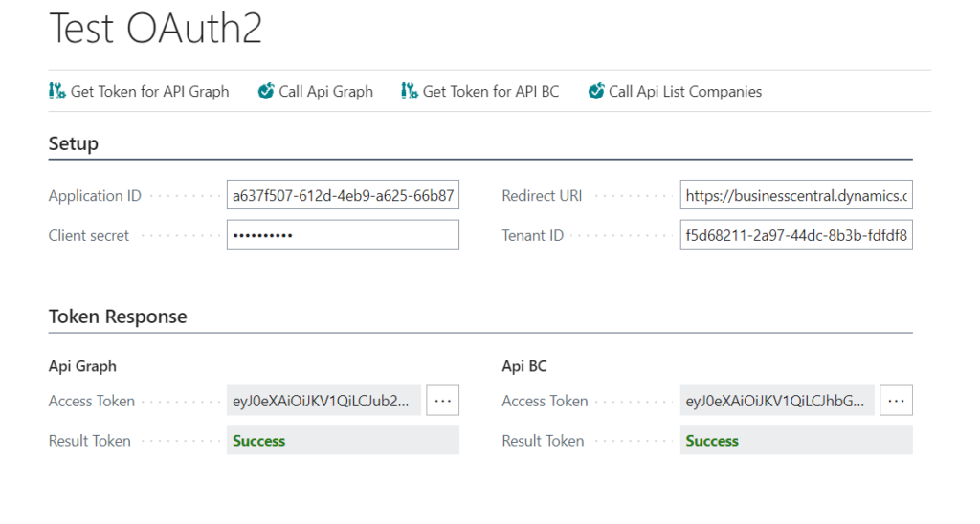The height and width of the screenshot is (524, 980).
Task: Click Api Graph Result Token Success field
Action: (343, 440)
